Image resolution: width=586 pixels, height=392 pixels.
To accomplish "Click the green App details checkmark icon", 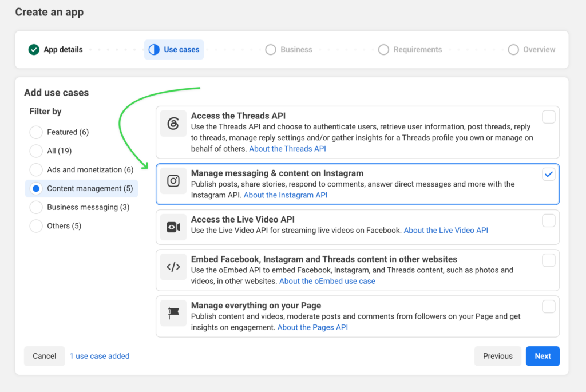I will 34,49.
